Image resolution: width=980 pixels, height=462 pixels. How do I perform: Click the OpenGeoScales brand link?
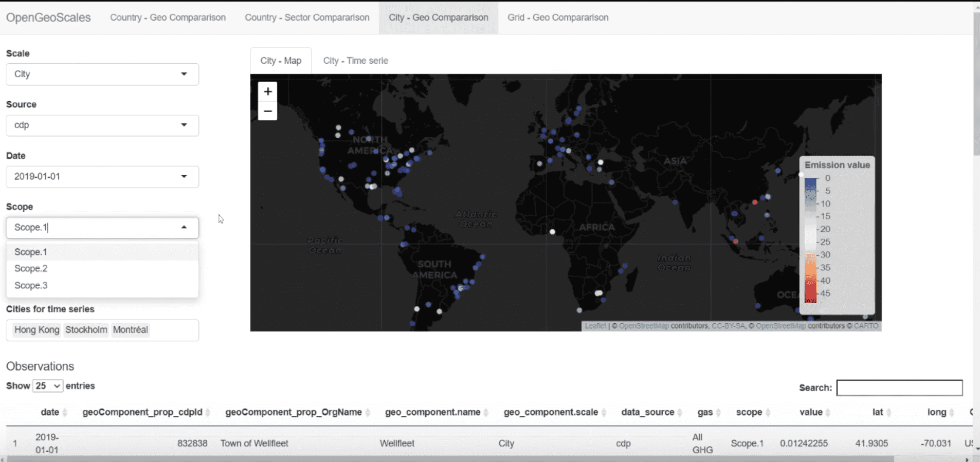point(48,17)
